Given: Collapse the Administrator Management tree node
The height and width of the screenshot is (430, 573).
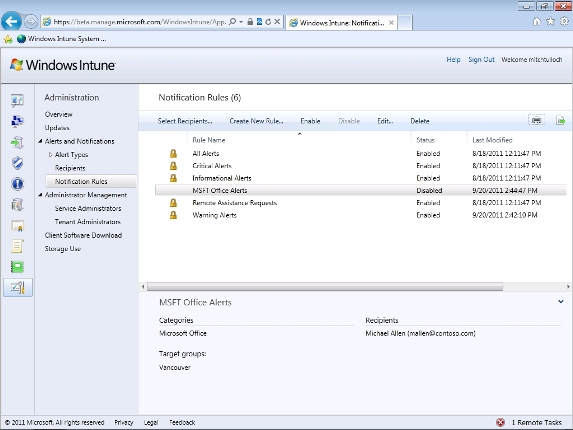Looking at the screenshot, I should [x=40, y=195].
